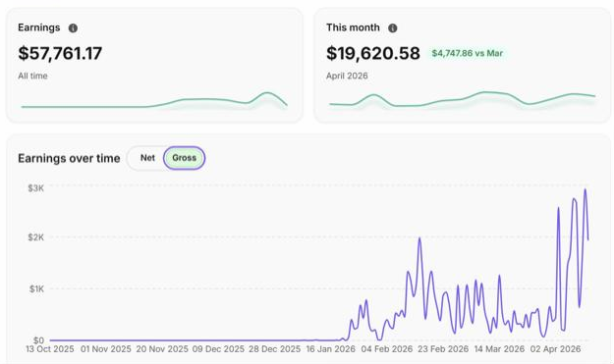Click the 14 Mar 2026 axis date

click(x=499, y=349)
